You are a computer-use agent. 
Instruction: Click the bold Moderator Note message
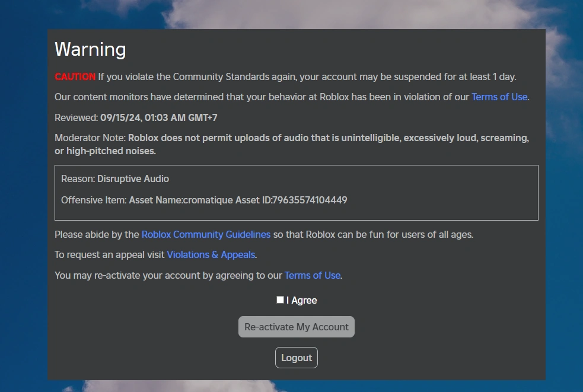coord(328,138)
